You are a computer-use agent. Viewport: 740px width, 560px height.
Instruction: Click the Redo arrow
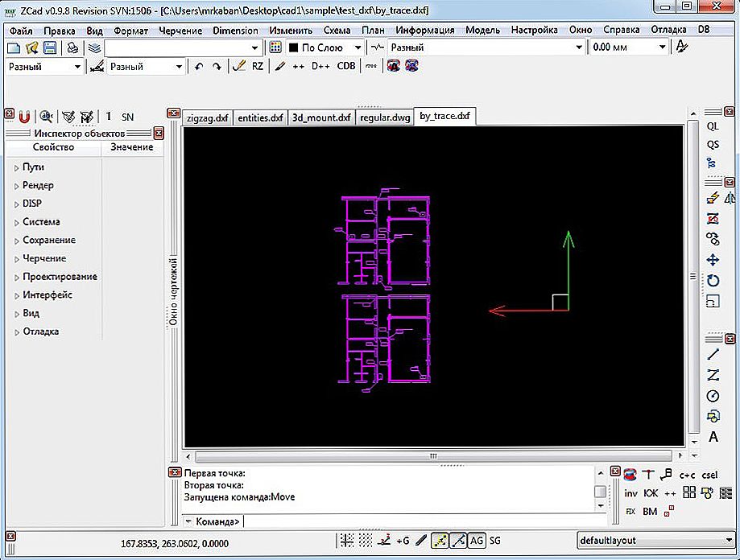pos(217,67)
